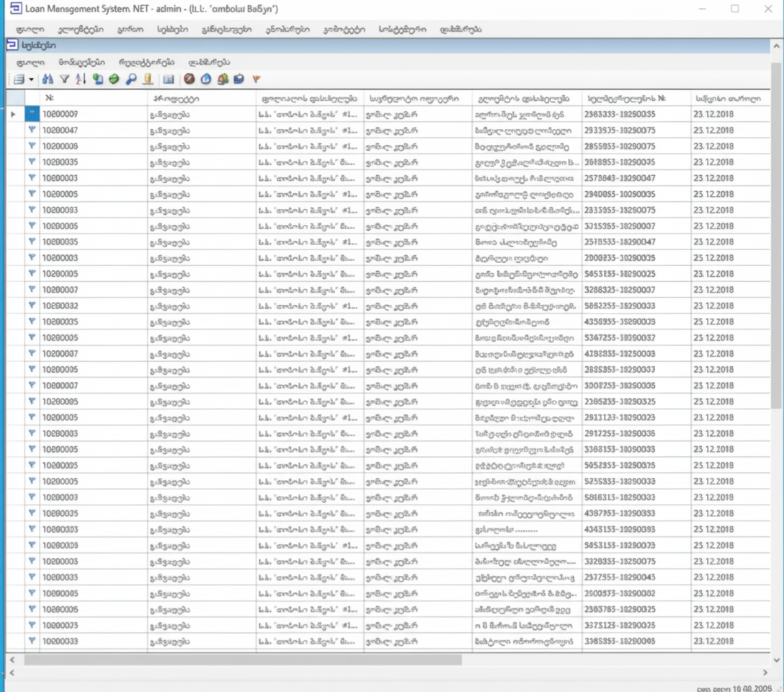Click the bottom window scrollbar left arrow

tap(12, 673)
